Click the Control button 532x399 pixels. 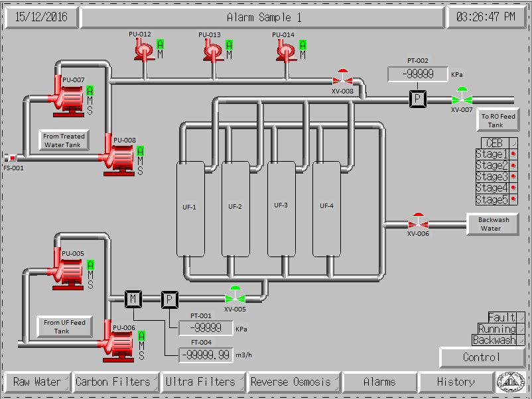[x=482, y=357]
